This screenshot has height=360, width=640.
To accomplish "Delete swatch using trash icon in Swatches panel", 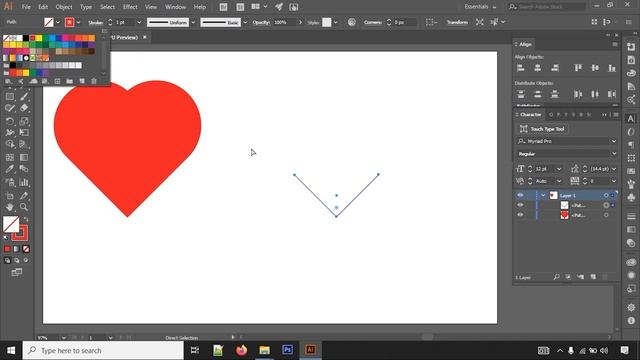I will click(x=94, y=81).
